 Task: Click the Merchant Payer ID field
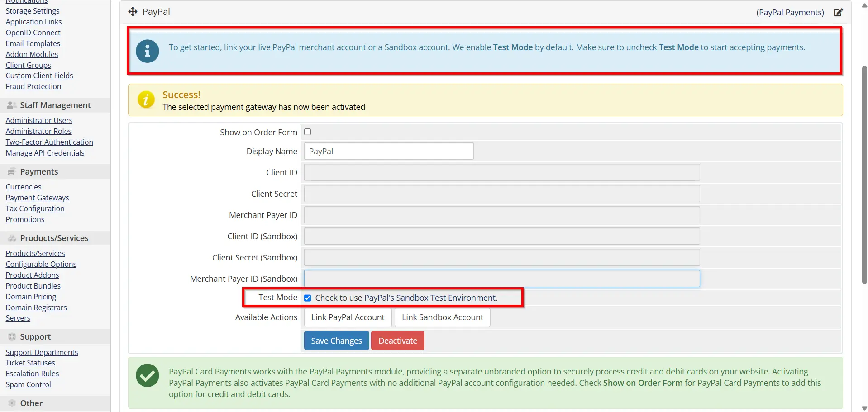502,215
